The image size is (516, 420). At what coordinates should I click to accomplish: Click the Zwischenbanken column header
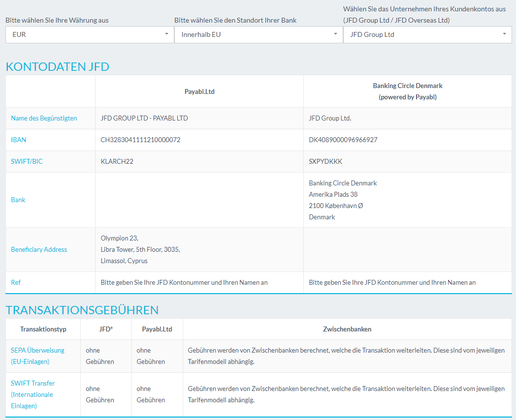(x=347, y=329)
